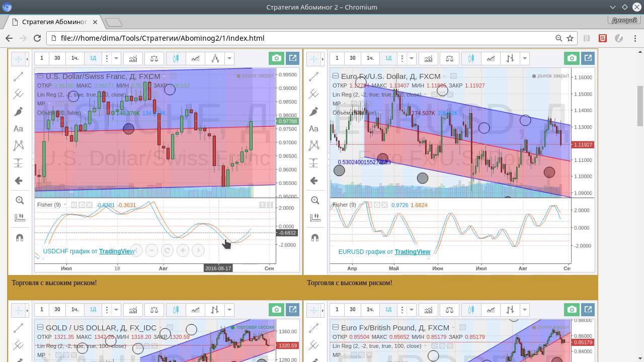
Task: Select brush tool in EURUSD chart
Action: (314, 112)
